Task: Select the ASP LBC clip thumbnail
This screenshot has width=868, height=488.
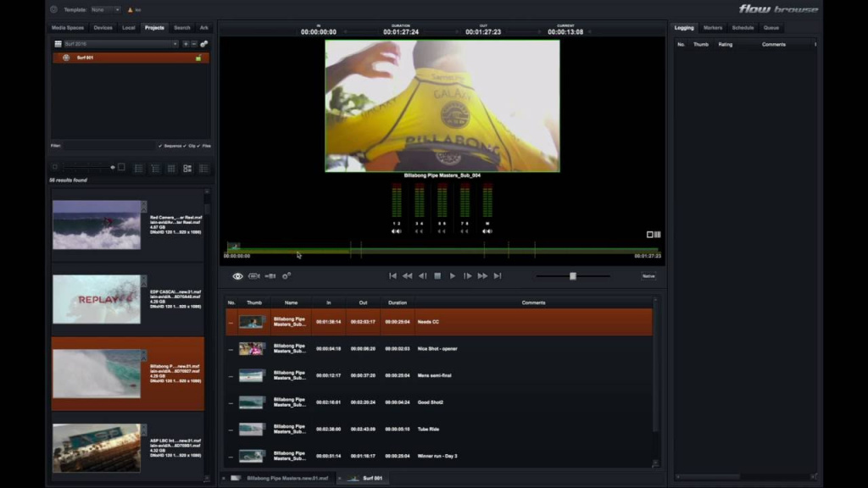Action: click(x=97, y=448)
